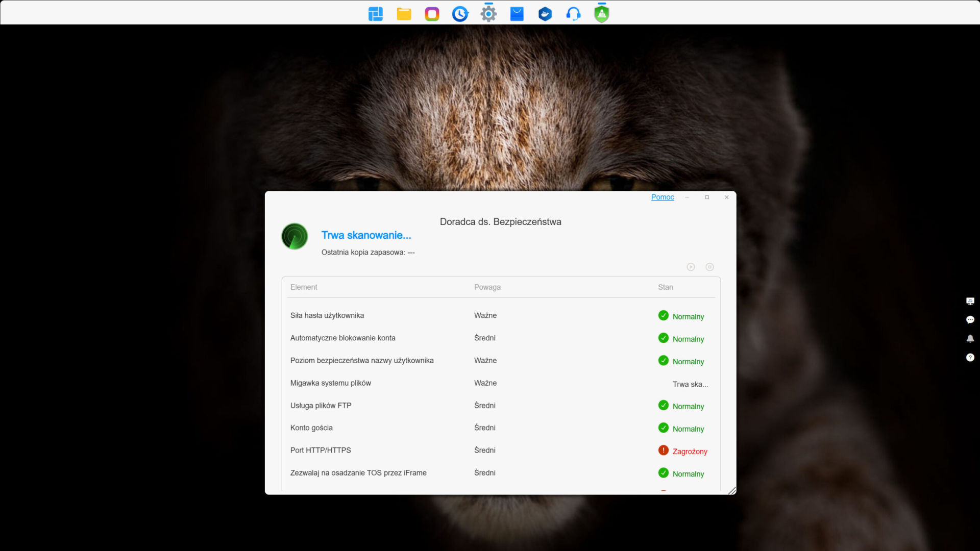Click the stop scan circle icon
This screenshot has height=551, width=980.
709,267
